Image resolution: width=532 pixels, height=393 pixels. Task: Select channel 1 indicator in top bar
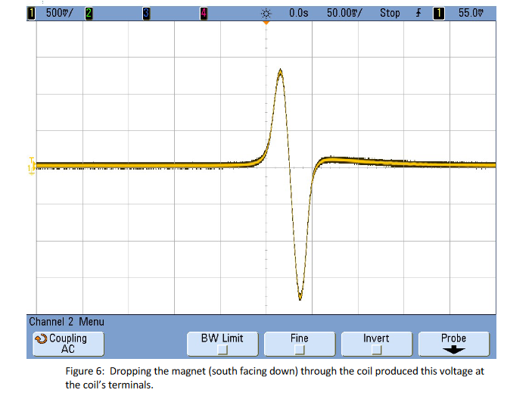tap(31, 14)
